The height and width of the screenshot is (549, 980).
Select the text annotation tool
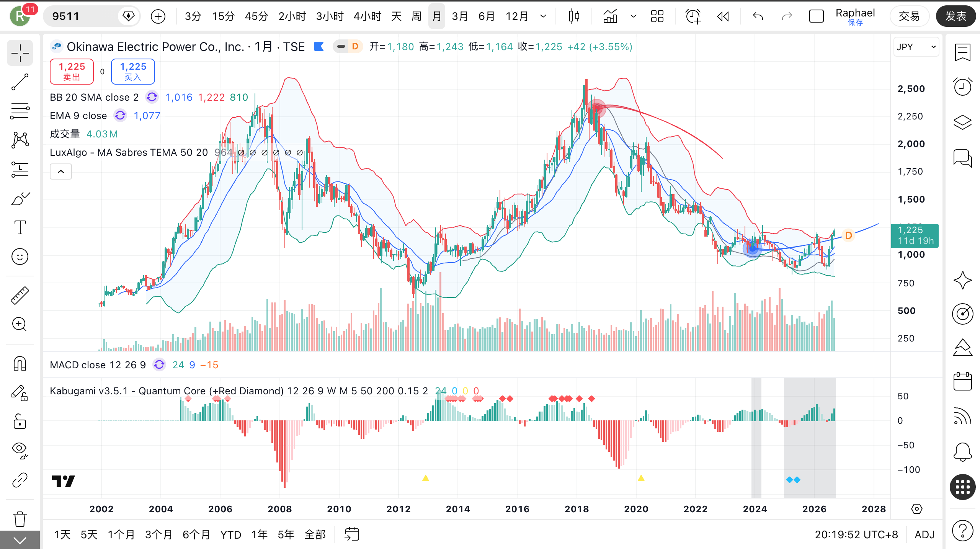click(20, 227)
